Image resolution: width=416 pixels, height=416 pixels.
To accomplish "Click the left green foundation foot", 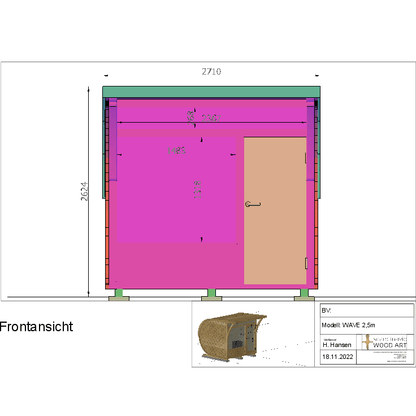I will [119, 295].
